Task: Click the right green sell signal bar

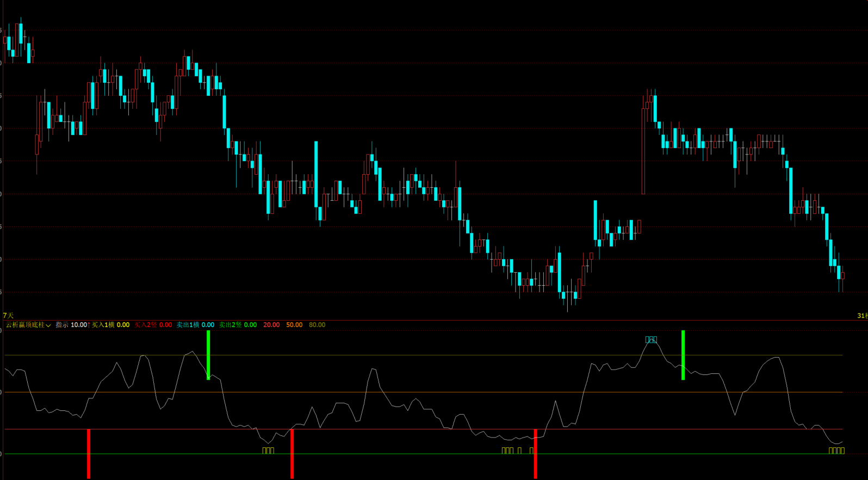Action: [683, 355]
